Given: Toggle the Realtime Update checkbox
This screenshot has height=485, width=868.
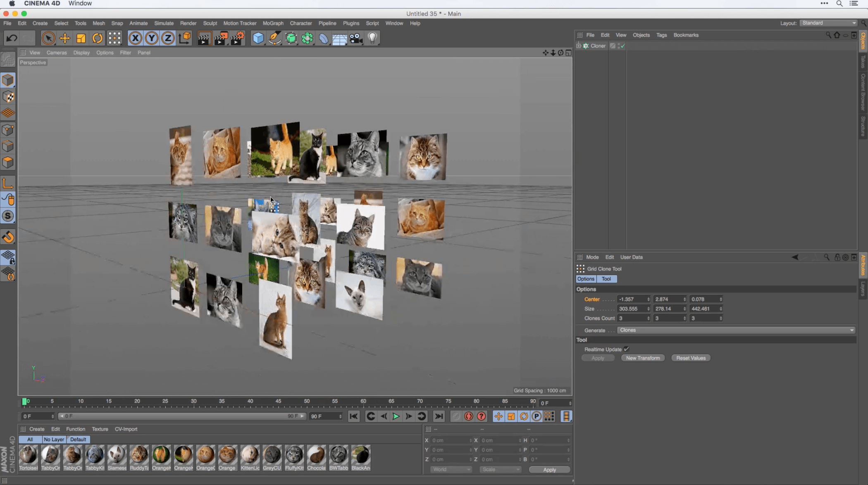Looking at the screenshot, I should [x=627, y=349].
